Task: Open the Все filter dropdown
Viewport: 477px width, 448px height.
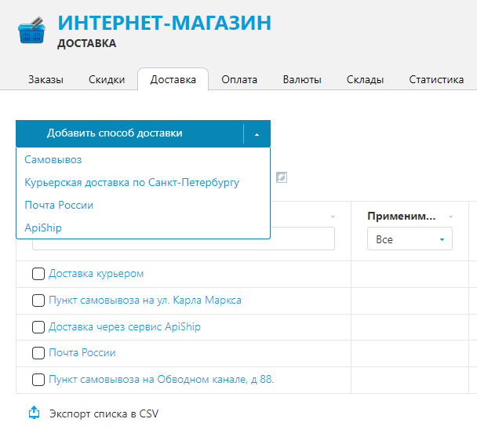Action: point(410,239)
